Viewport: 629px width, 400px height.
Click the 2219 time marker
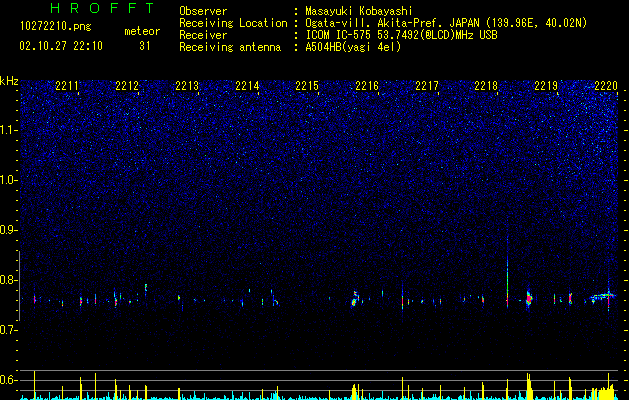click(546, 86)
